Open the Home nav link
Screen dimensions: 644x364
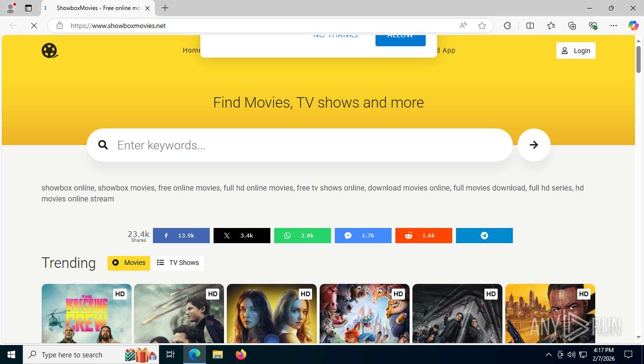tap(192, 50)
